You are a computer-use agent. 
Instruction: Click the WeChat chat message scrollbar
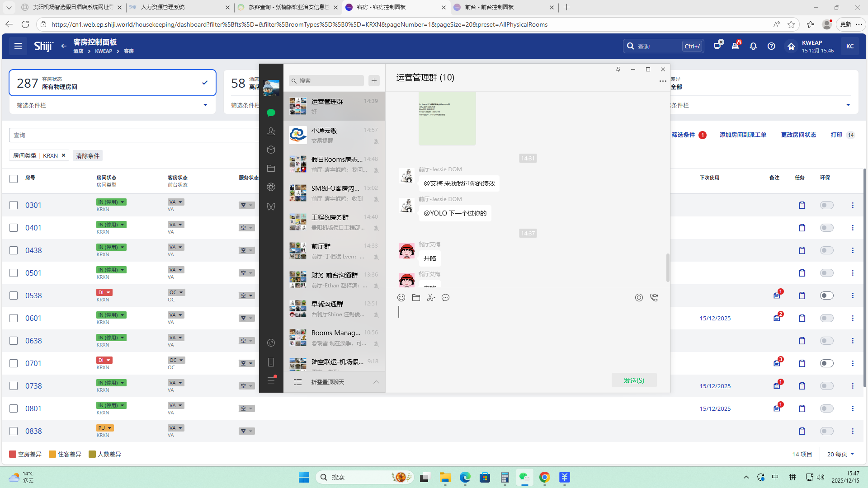pyautogui.click(x=667, y=267)
